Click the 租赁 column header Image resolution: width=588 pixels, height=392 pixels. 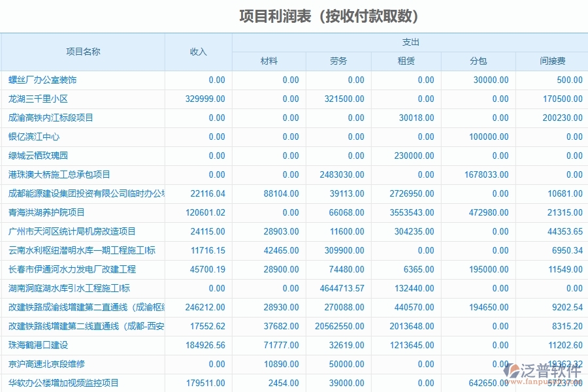[408, 61]
